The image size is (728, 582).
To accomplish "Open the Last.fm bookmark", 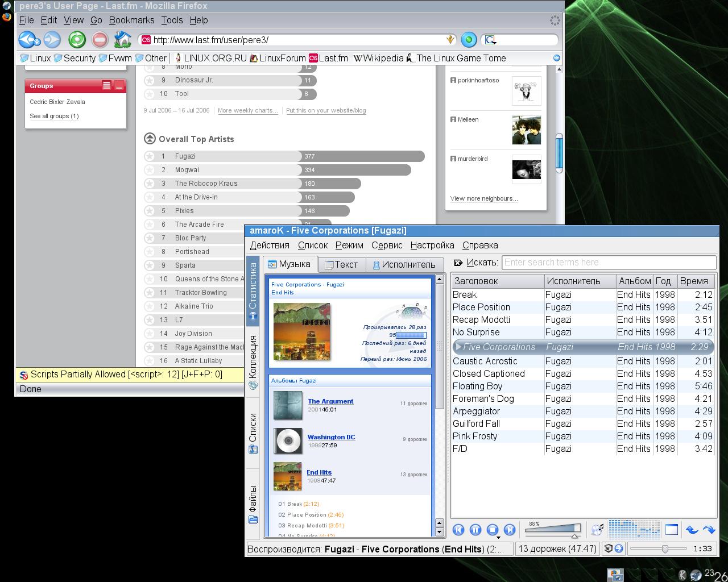I will (x=329, y=58).
